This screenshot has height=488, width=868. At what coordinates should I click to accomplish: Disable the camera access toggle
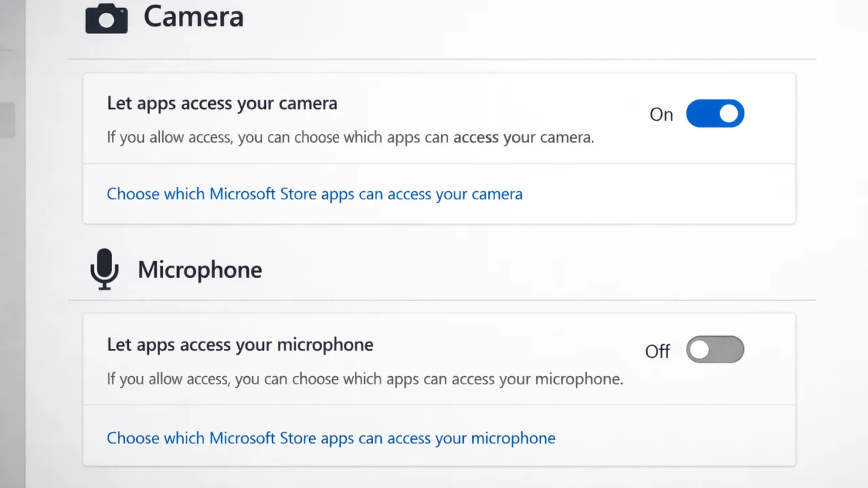715,114
